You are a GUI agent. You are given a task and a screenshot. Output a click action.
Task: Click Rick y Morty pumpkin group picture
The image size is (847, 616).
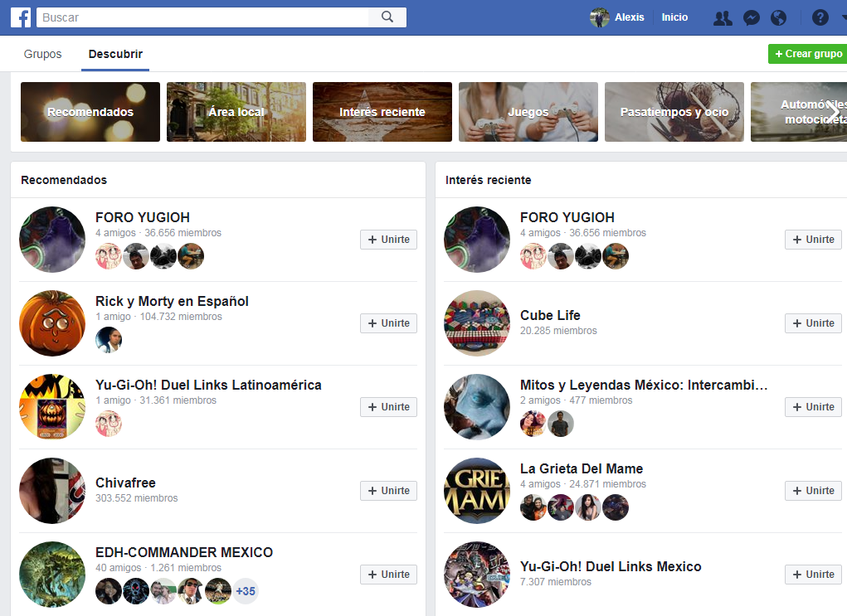point(52,323)
